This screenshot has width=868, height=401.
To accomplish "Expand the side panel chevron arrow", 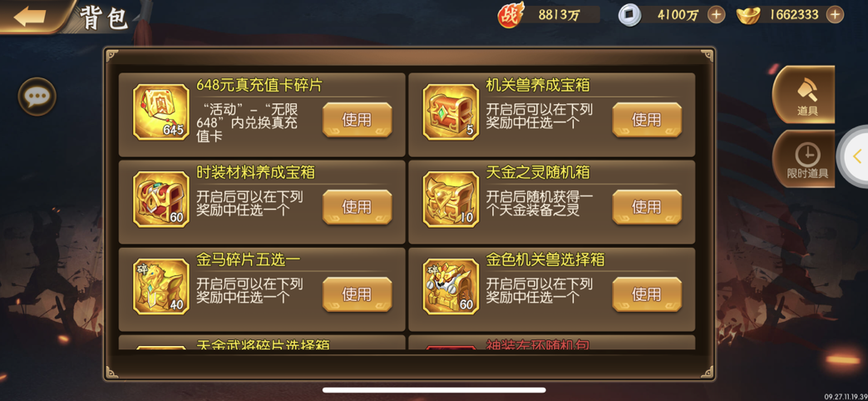I will click(x=856, y=156).
